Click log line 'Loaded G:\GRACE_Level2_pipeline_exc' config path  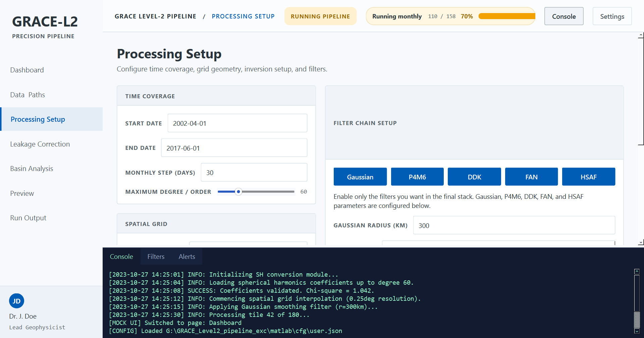pyautogui.click(x=225, y=331)
